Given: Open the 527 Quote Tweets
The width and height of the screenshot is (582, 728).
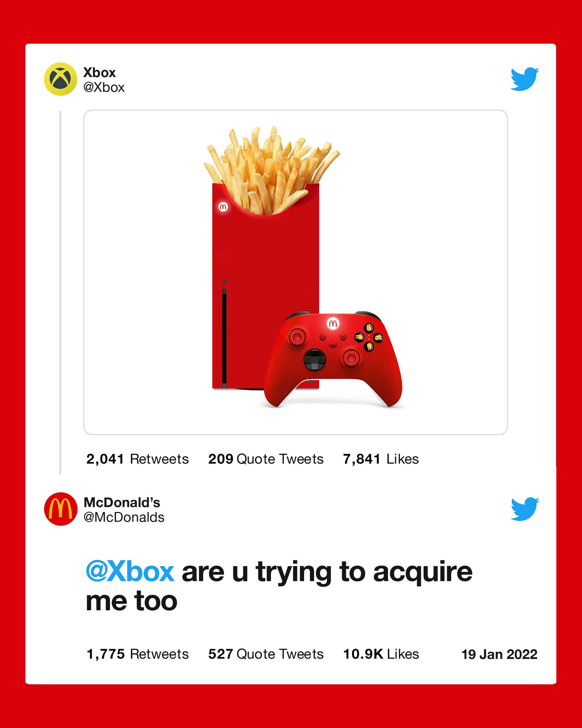Looking at the screenshot, I should coord(266,654).
